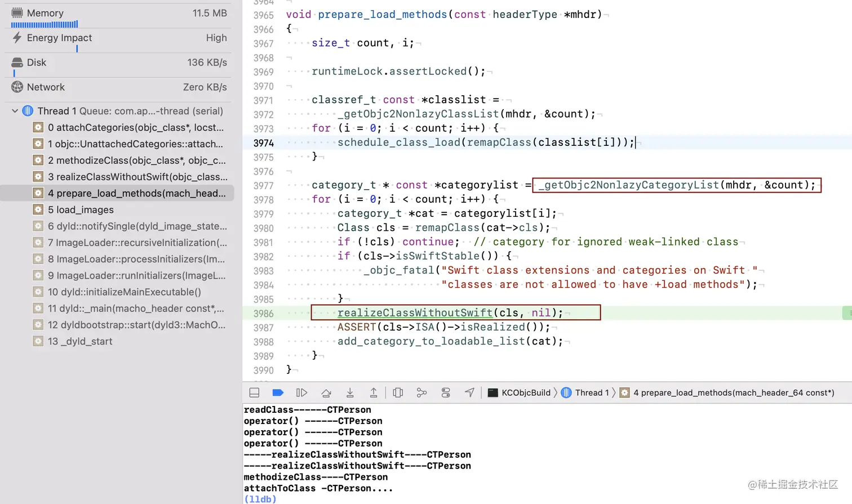Click _getObjc2NonlazyCategoryList in the code
This screenshot has height=504, width=852.
click(x=628, y=185)
